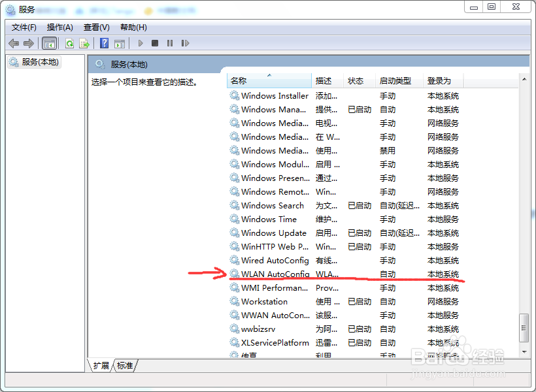Screen dimensions: 536x392
Task: Click the Refresh toolbar icon
Action: click(x=70, y=43)
